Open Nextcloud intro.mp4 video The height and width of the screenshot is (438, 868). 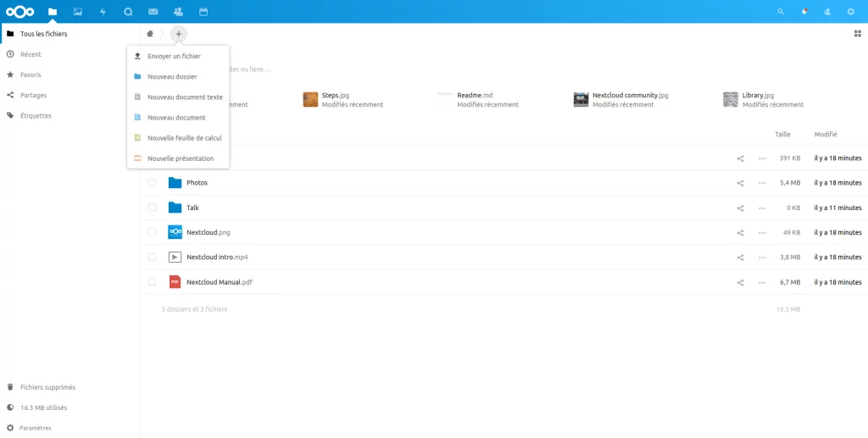pos(217,258)
